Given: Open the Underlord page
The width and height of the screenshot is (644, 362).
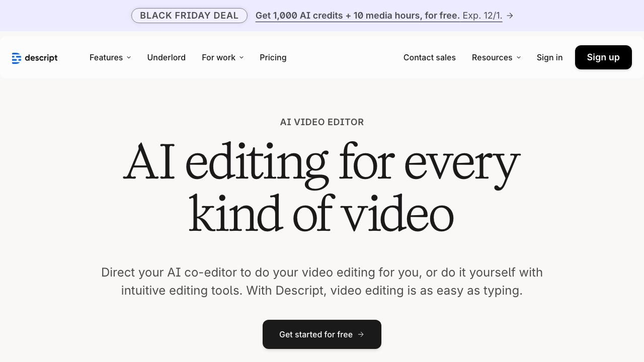Looking at the screenshot, I should pos(166,57).
